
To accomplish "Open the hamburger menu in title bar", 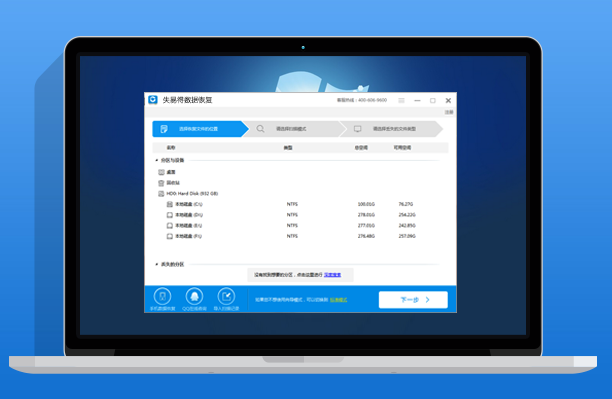I will click(x=401, y=100).
